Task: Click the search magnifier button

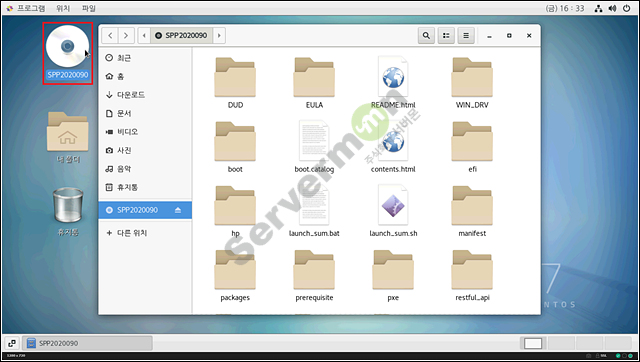Action: pyautogui.click(x=426, y=36)
